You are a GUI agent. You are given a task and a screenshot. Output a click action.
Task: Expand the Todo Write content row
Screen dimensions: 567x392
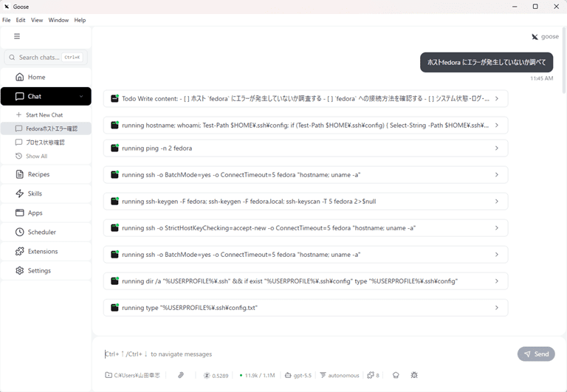point(306,98)
